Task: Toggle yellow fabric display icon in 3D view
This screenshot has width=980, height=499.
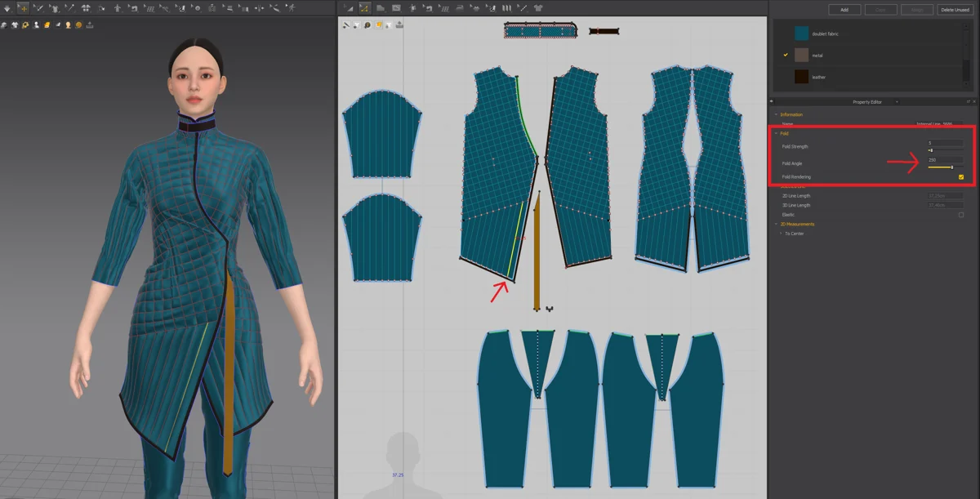Action: (x=47, y=25)
